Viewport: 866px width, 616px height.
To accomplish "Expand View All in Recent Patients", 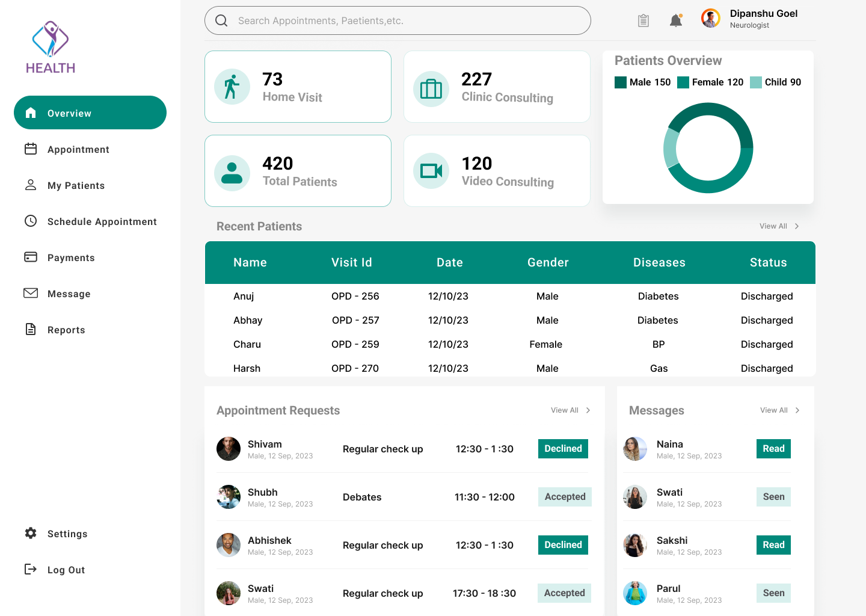I will [775, 226].
